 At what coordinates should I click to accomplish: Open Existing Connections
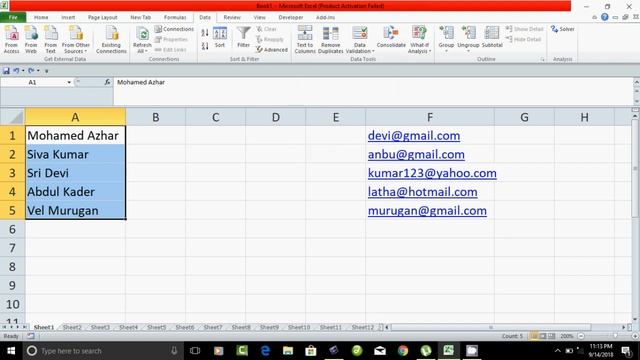[x=111, y=39]
